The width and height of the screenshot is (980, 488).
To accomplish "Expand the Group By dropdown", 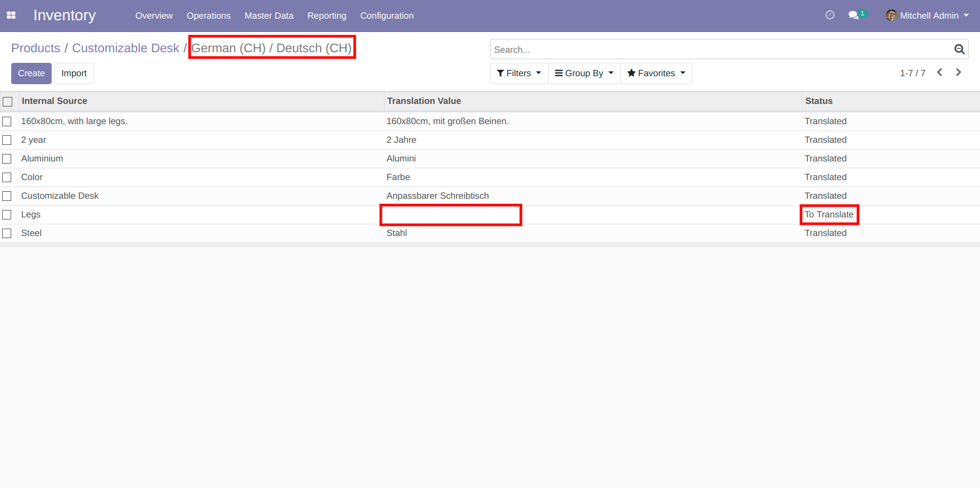I will point(584,74).
